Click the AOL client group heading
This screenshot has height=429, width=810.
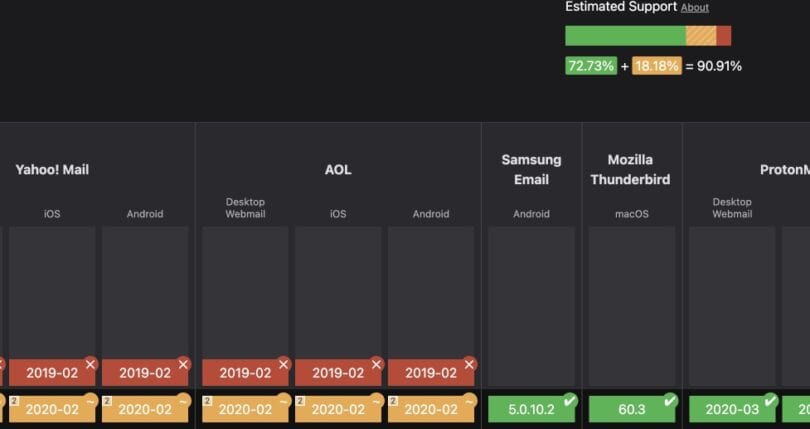(338, 170)
